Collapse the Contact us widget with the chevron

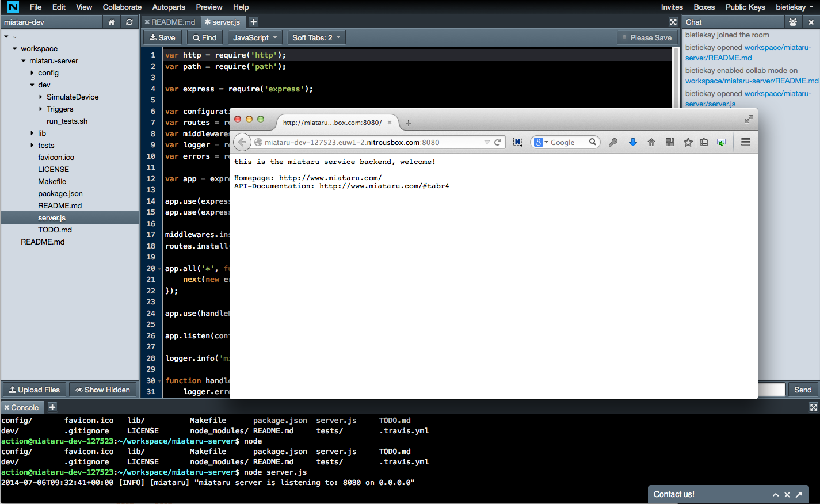[776, 495]
